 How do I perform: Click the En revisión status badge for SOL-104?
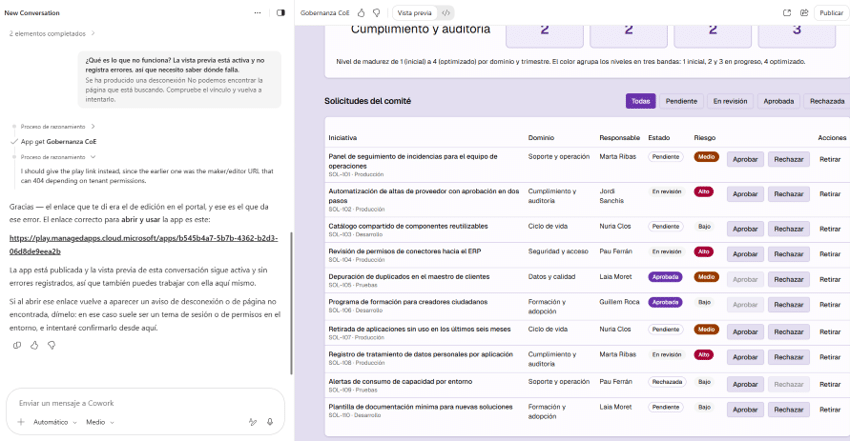(667, 252)
